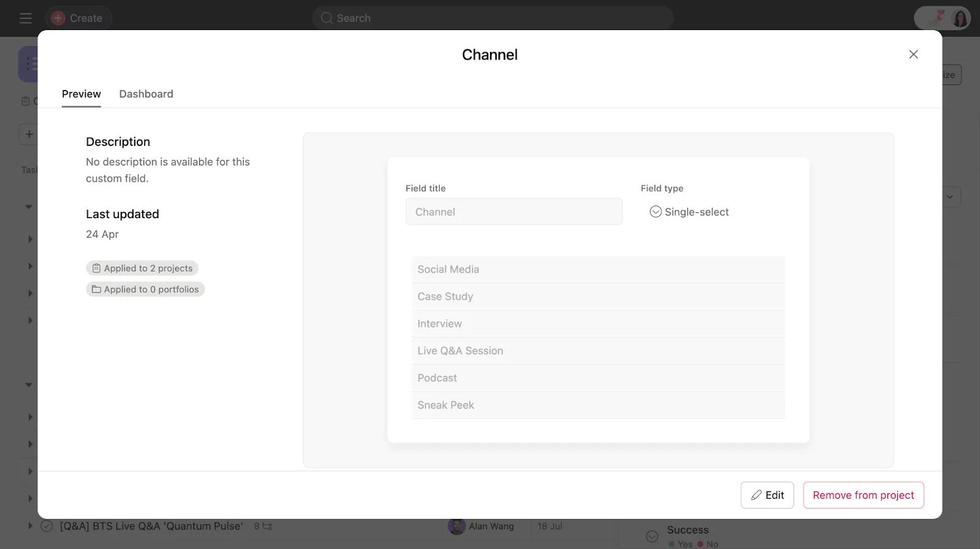Click the Success field circle icon

pos(652,536)
